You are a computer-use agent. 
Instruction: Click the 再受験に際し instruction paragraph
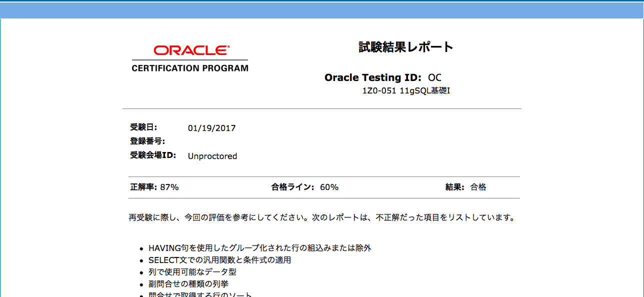(321, 218)
